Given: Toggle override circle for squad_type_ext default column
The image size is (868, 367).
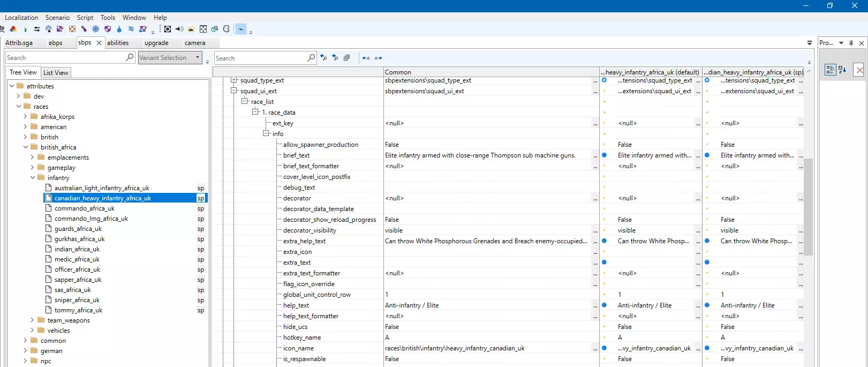Looking at the screenshot, I should click(x=604, y=80).
